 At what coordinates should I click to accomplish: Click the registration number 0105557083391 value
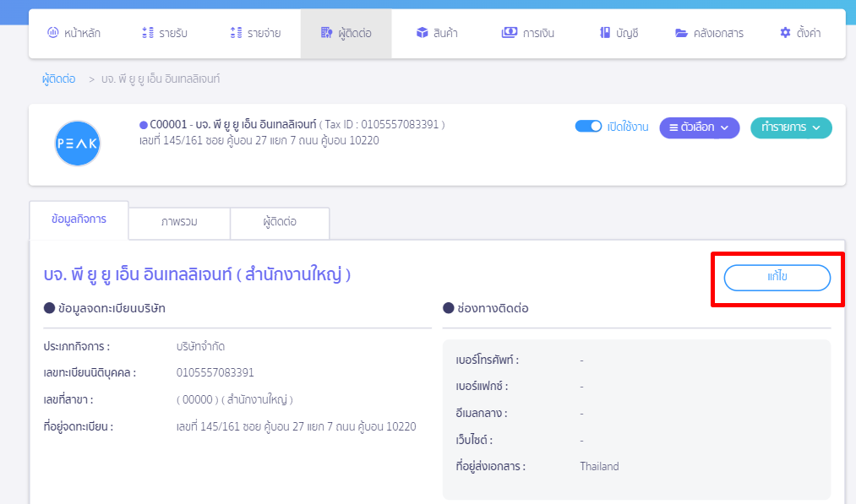point(215,372)
